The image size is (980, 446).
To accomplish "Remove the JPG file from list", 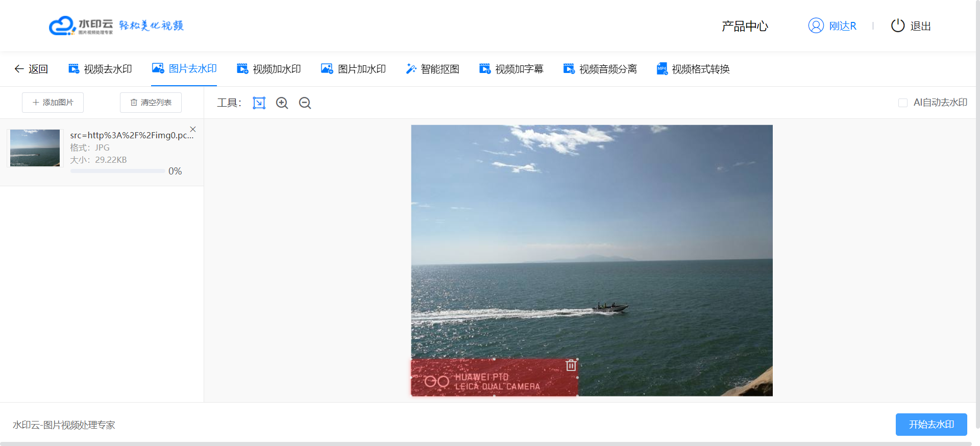I will (x=193, y=129).
